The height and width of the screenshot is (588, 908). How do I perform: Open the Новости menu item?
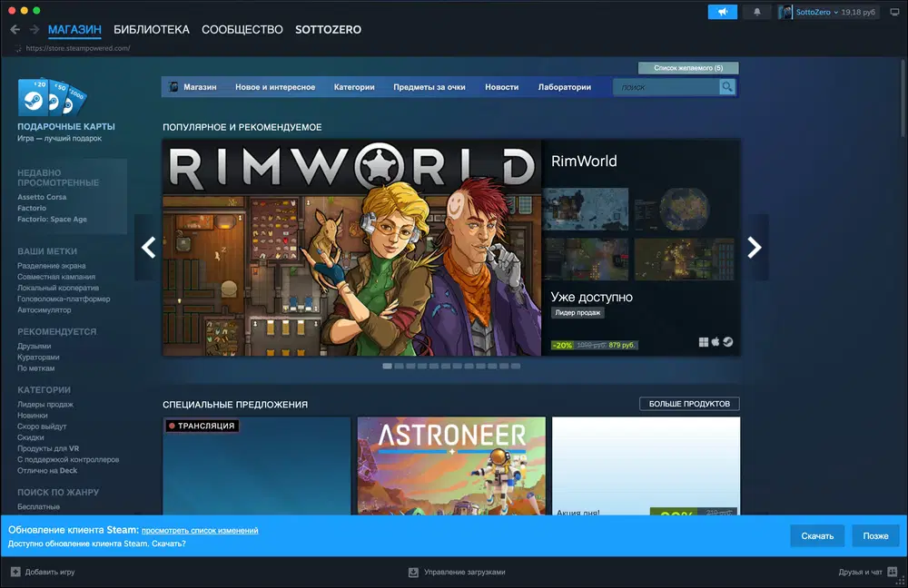501,87
